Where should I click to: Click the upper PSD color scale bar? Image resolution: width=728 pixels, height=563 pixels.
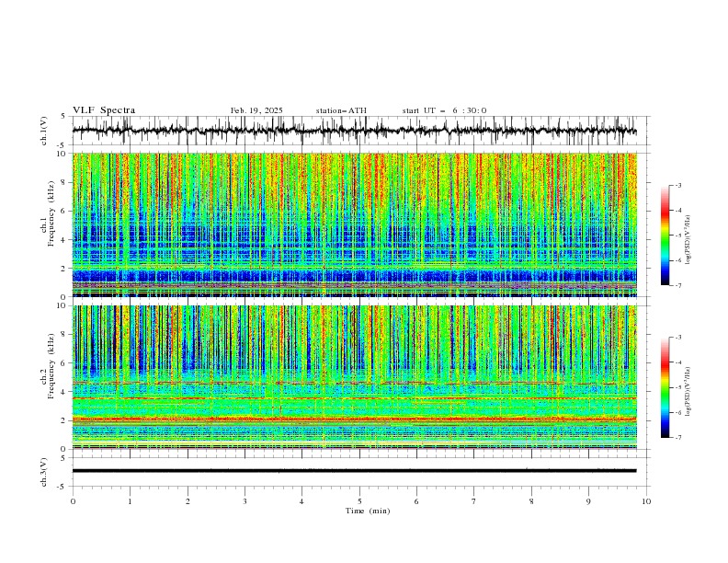point(665,236)
